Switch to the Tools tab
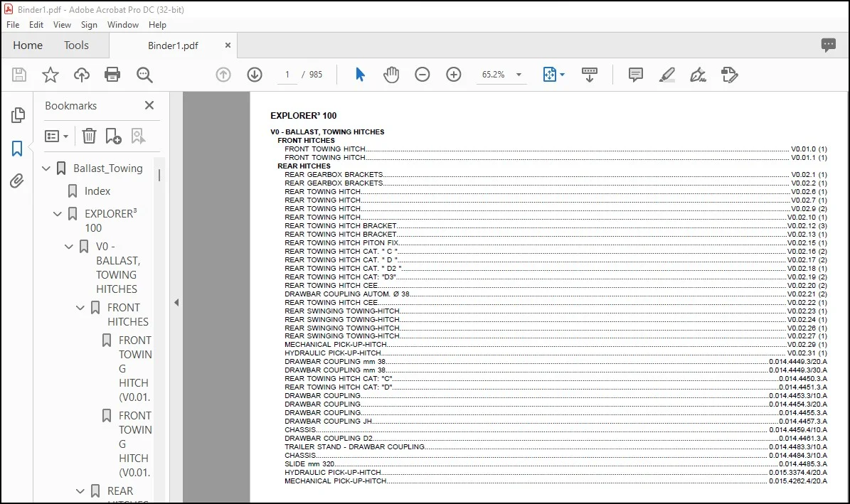The image size is (850, 504). pos(76,45)
